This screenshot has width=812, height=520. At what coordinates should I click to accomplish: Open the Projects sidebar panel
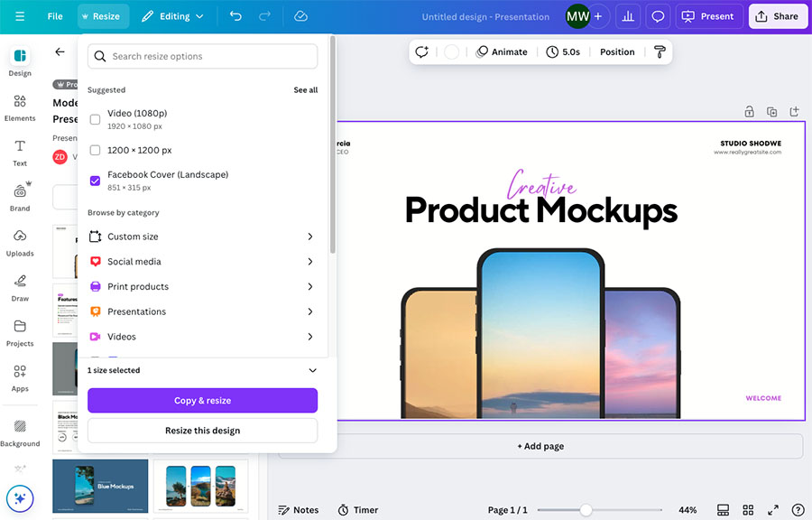click(x=20, y=333)
